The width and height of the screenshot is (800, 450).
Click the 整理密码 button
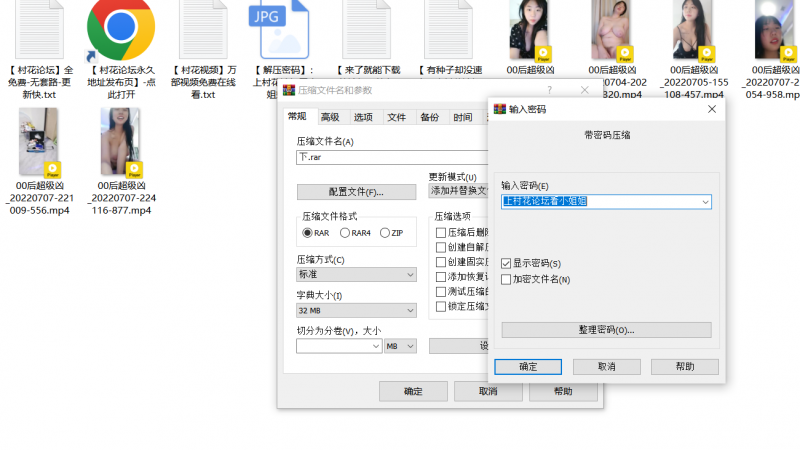click(606, 330)
